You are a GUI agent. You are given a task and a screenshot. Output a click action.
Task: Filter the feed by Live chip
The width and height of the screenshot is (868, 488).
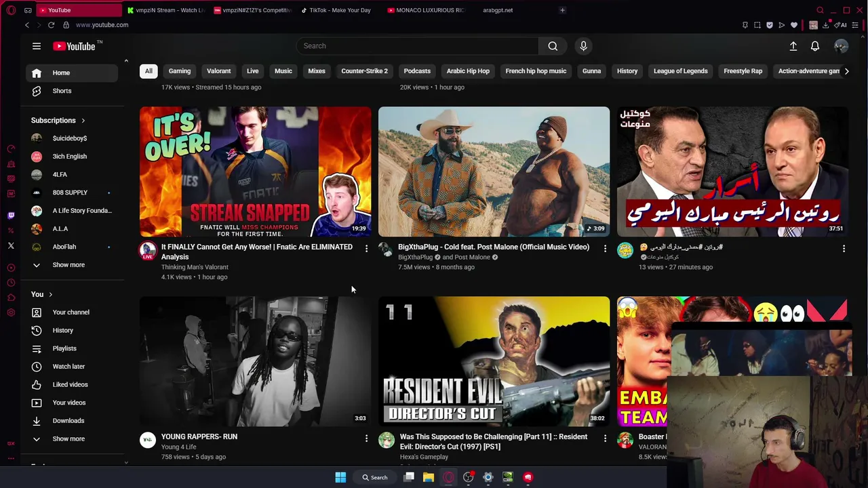point(252,71)
